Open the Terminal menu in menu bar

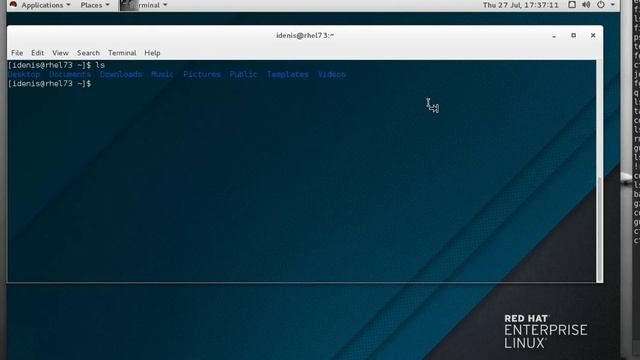[x=122, y=53]
